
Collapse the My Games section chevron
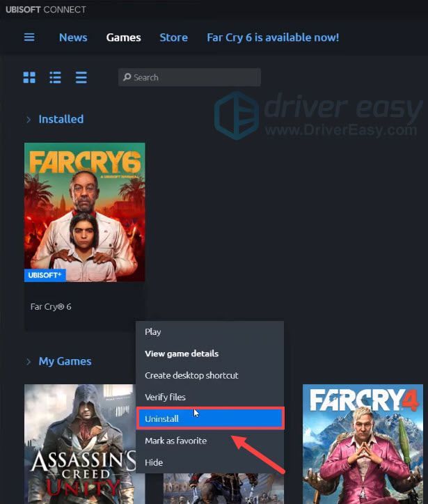(29, 361)
